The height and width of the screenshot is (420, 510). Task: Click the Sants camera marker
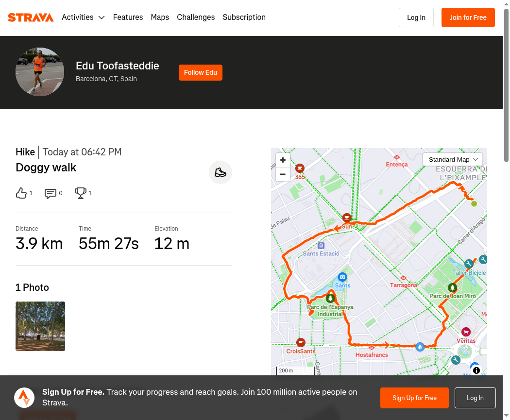click(x=342, y=277)
